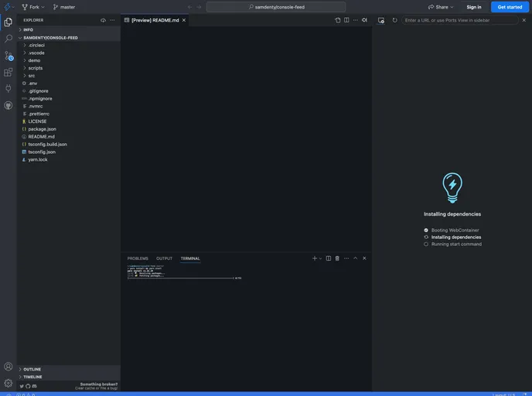This screenshot has height=396, width=532.
Task: Expand the demo folder
Action: point(69,60)
